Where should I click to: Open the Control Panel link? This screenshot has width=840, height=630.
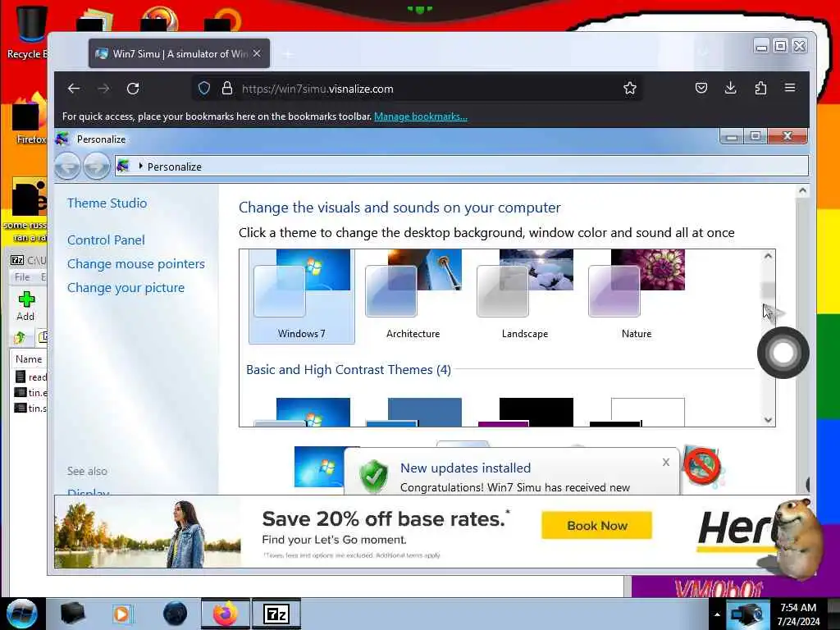click(106, 240)
